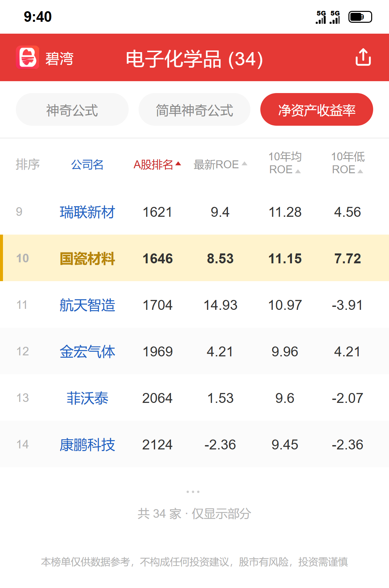Tap the 公司名 column header
Viewport: 389px width, 588px height.
click(x=87, y=164)
